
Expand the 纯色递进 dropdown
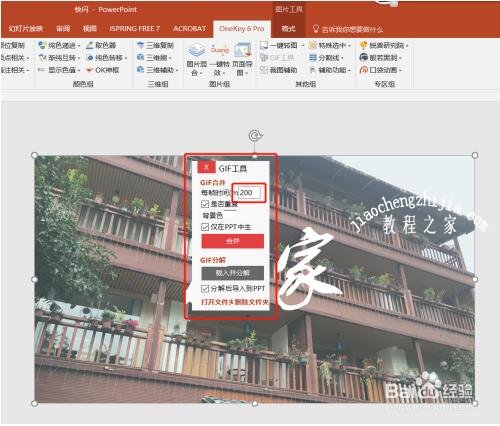(x=79, y=46)
